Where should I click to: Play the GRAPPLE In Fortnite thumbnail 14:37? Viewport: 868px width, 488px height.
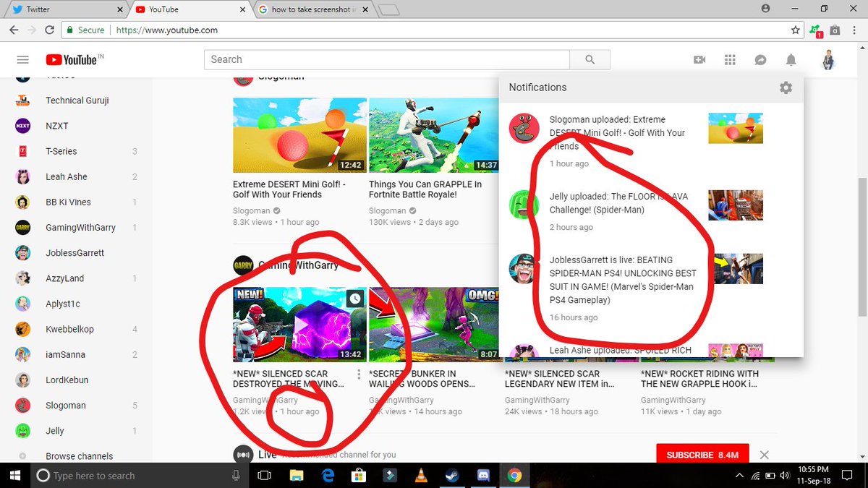[x=433, y=136]
